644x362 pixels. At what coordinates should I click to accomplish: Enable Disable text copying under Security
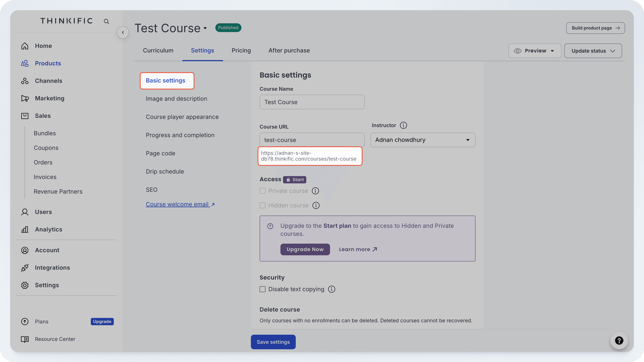[x=263, y=289]
